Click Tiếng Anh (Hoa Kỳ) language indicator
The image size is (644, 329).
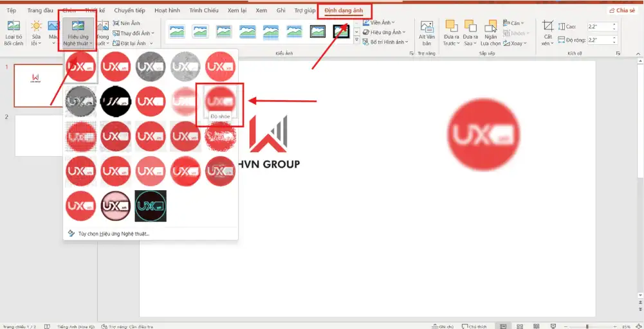point(76,326)
